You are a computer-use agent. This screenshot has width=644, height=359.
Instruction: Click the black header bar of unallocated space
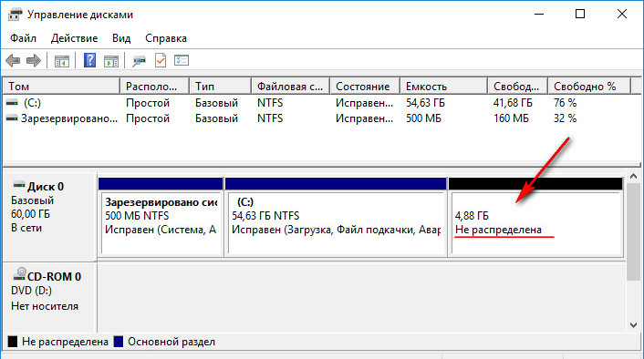coord(535,184)
